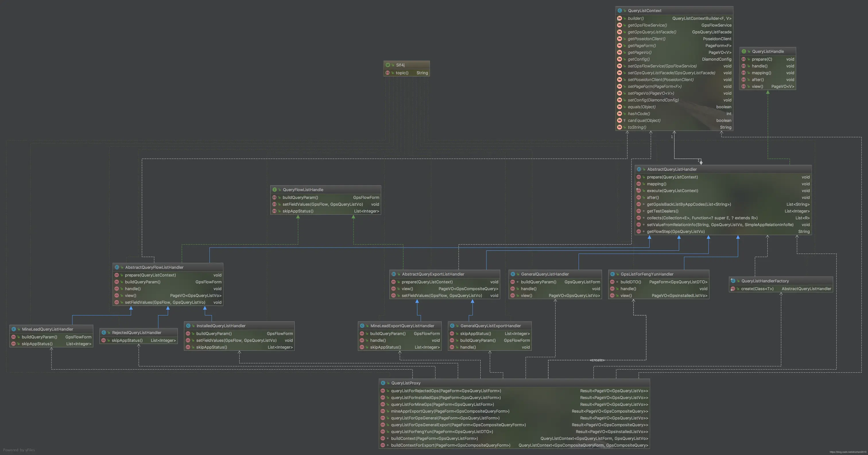Click the AbstractQueryListHandler class icon

coord(639,169)
